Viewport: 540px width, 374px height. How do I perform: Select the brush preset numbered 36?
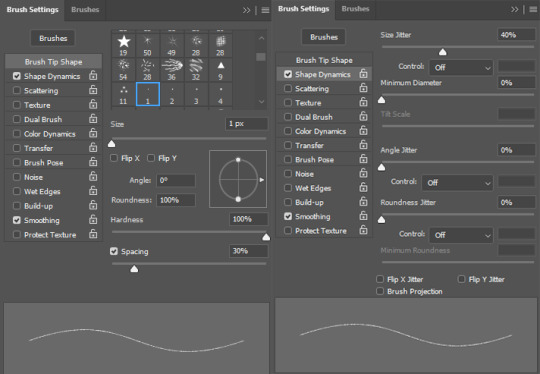click(x=172, y=70)
